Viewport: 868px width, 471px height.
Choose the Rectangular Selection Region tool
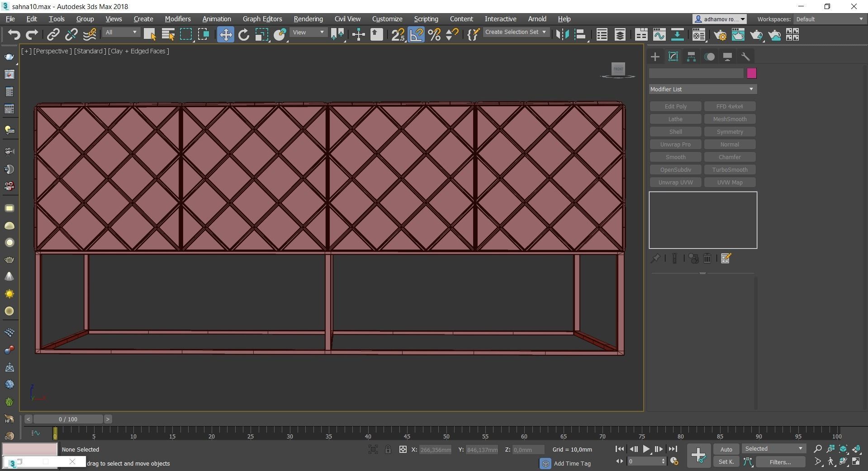coord(186,35)
